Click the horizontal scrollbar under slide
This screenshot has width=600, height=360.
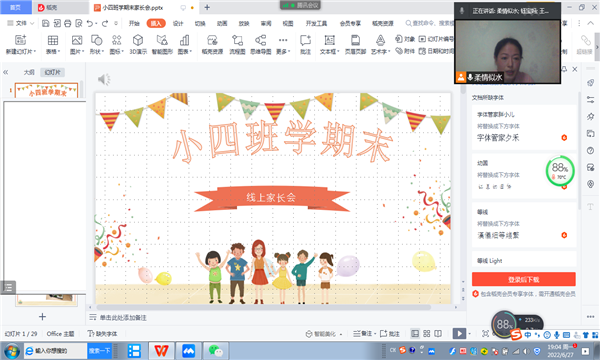pos(264,307)
